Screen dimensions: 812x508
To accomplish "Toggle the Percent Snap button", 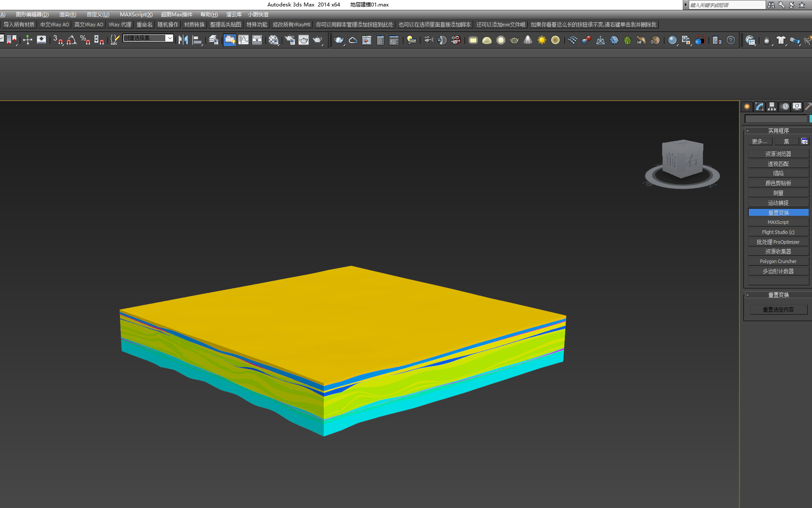I will (85, 40).
